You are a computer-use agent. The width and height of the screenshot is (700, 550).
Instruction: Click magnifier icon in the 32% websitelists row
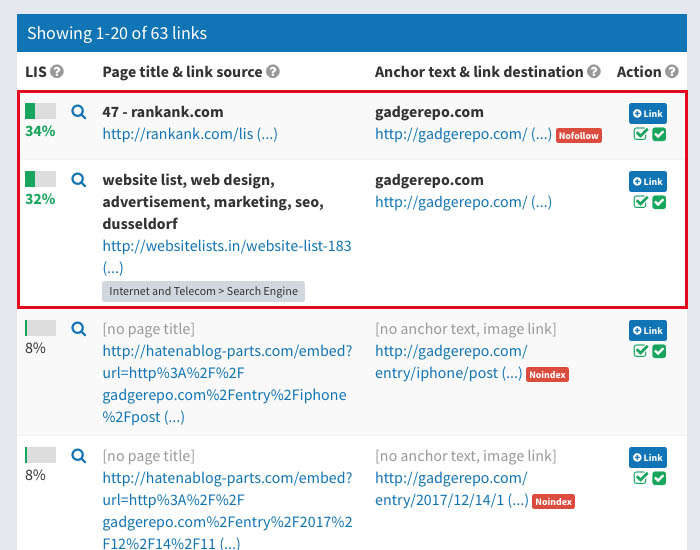(x=79, y=179)
